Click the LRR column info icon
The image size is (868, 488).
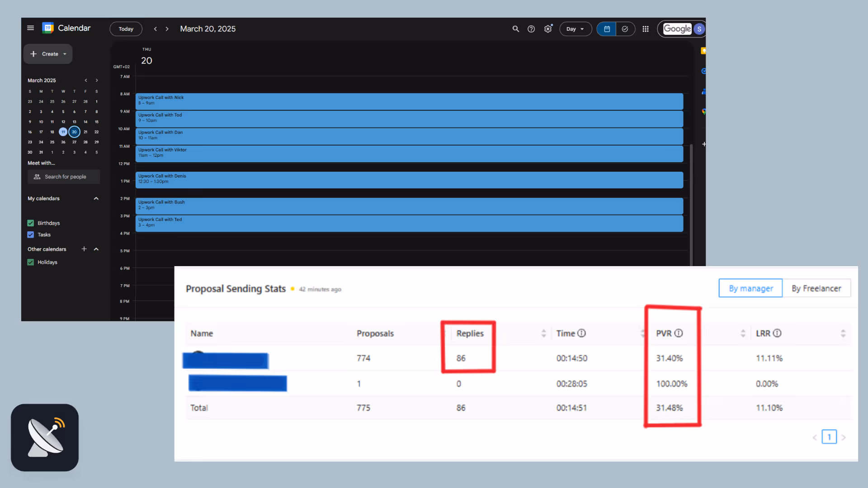click(x=777, y=333)
